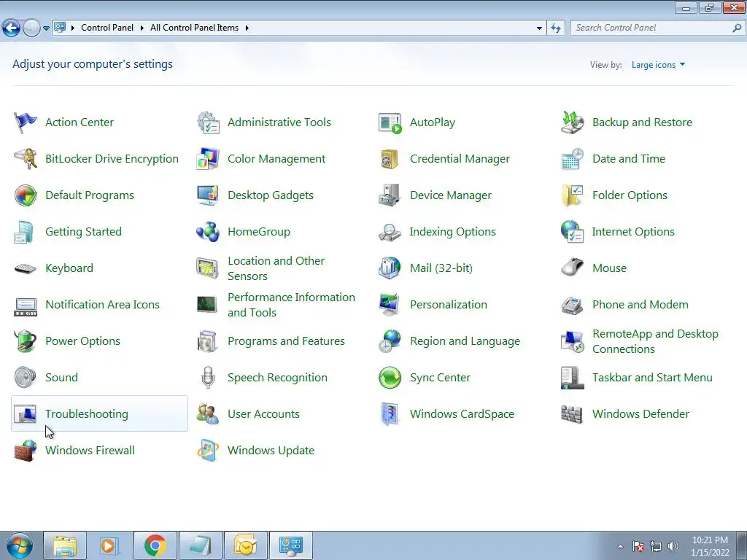Click the HomeGroup spheres icon
Screen dimensions: 747x560
tap(208, 232)
